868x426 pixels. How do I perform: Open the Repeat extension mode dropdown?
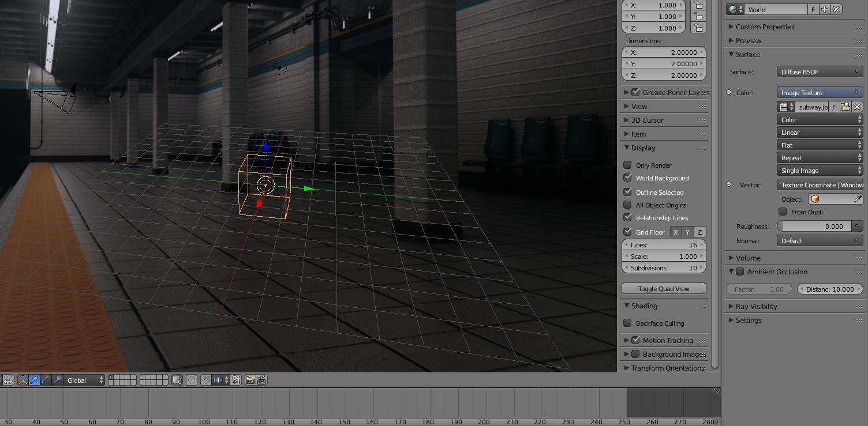tap(820, 157)
